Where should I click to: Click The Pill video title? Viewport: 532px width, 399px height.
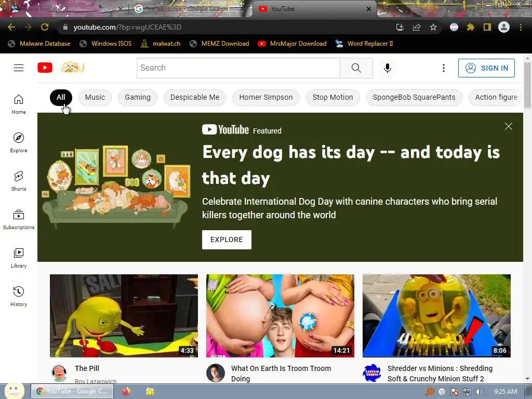pos(87,368)
